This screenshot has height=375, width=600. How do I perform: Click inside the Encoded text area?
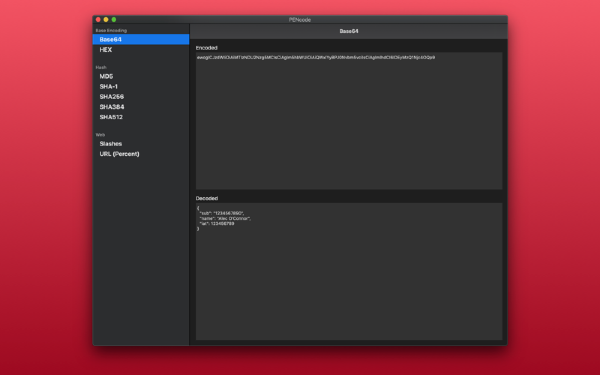click(349, 121)
